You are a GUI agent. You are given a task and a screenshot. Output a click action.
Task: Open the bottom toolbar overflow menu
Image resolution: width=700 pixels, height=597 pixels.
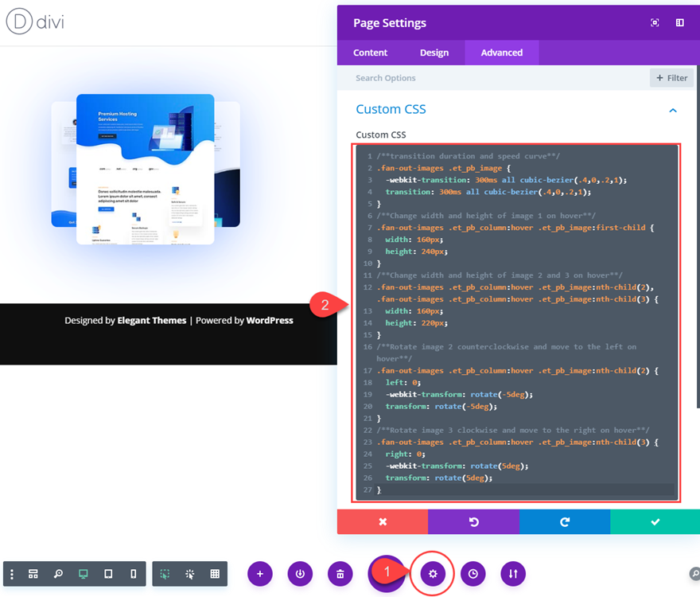(12, 574)
